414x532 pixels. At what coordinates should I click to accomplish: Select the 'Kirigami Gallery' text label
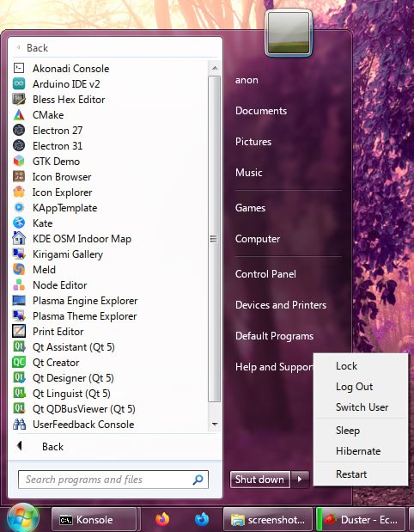(68, 254)
